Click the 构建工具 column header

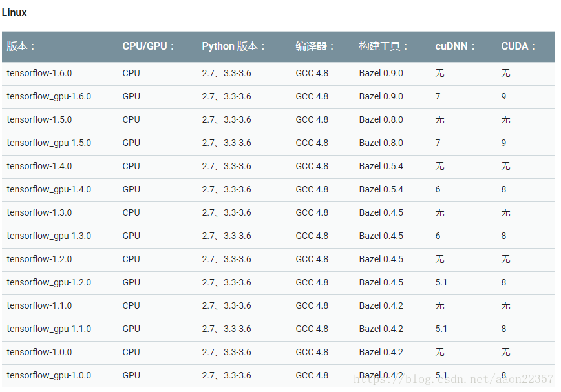coord(383,46)
